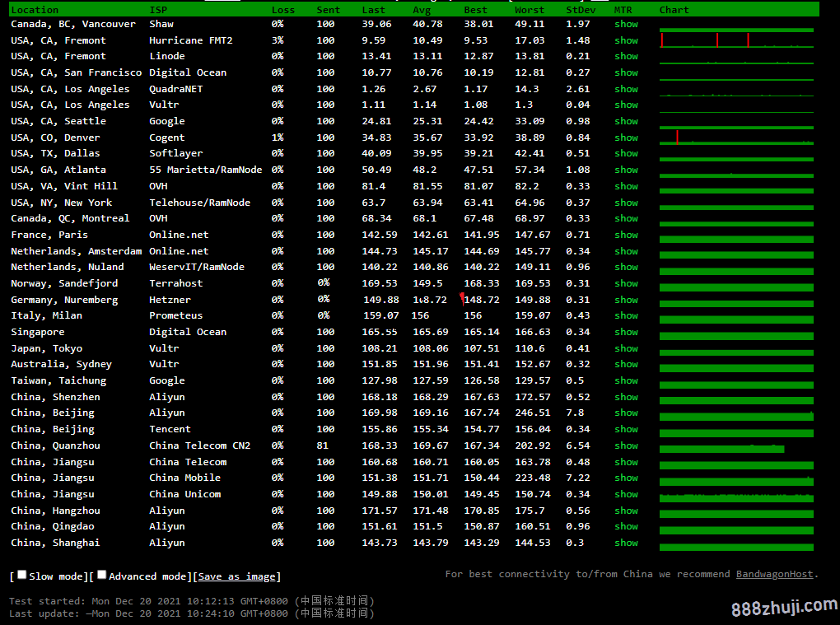
Task: Open the BandwagonHost recommendation link
Action: [774, 574]
